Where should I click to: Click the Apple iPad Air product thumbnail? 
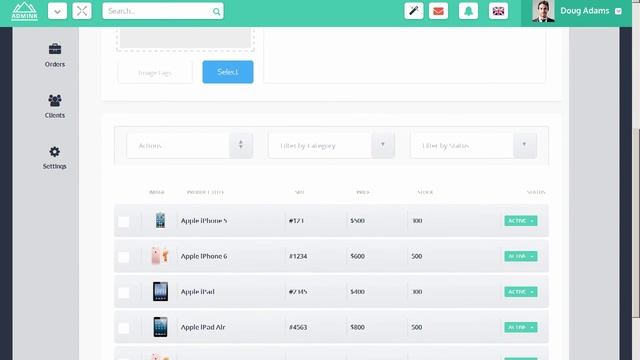click(160, 327)
